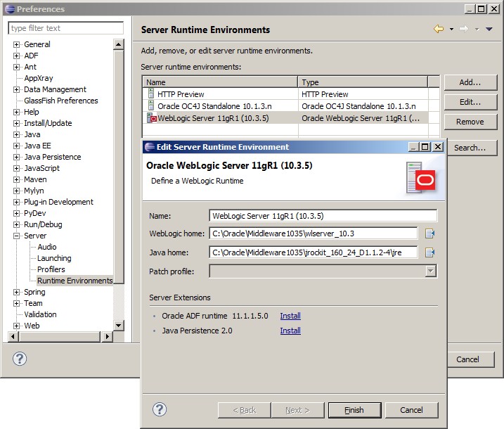The height and width of the screenshot is (429, 504).
Task: Browse for WebLogic home folder icon
Action: (x=429, y=233)
